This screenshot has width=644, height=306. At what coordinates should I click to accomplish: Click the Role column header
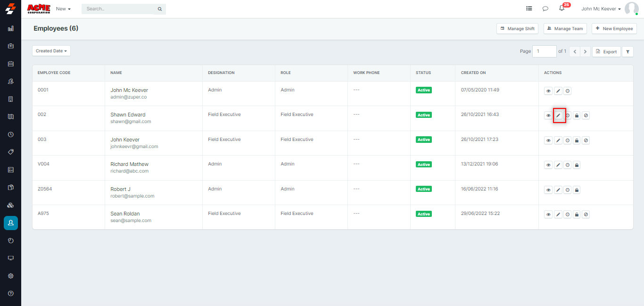[x=286, y=73]
